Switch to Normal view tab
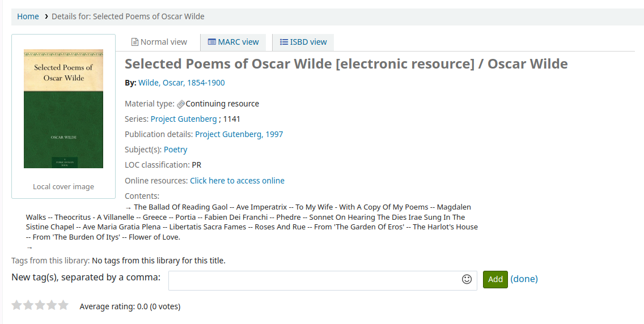 (159, 42)
